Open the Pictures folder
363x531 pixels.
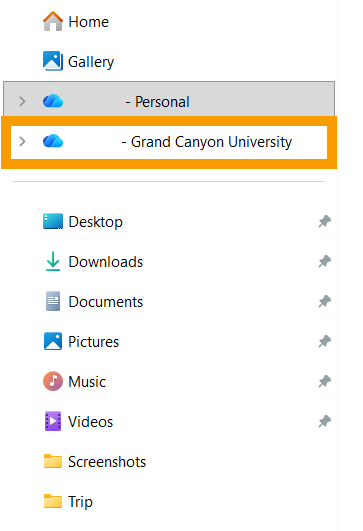click(x=93, y=342)
